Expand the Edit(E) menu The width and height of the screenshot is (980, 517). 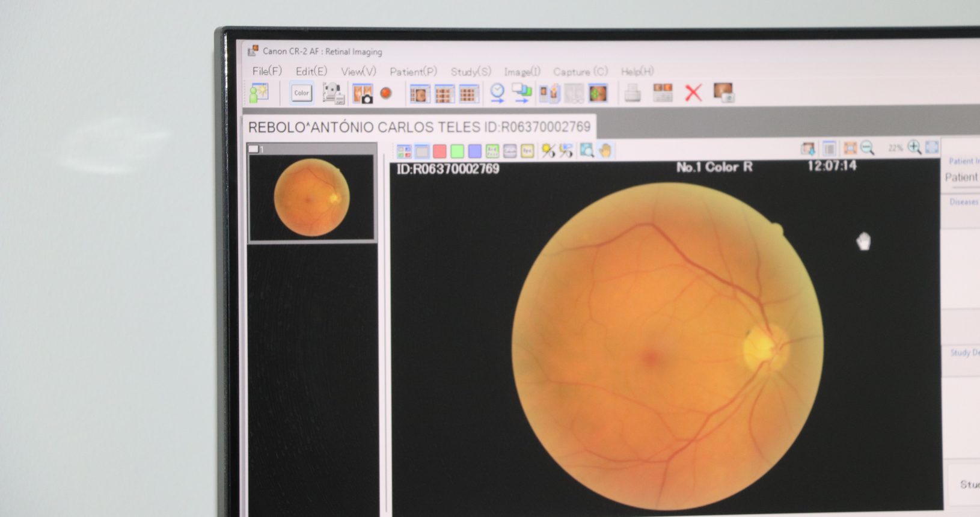point(311,71)
